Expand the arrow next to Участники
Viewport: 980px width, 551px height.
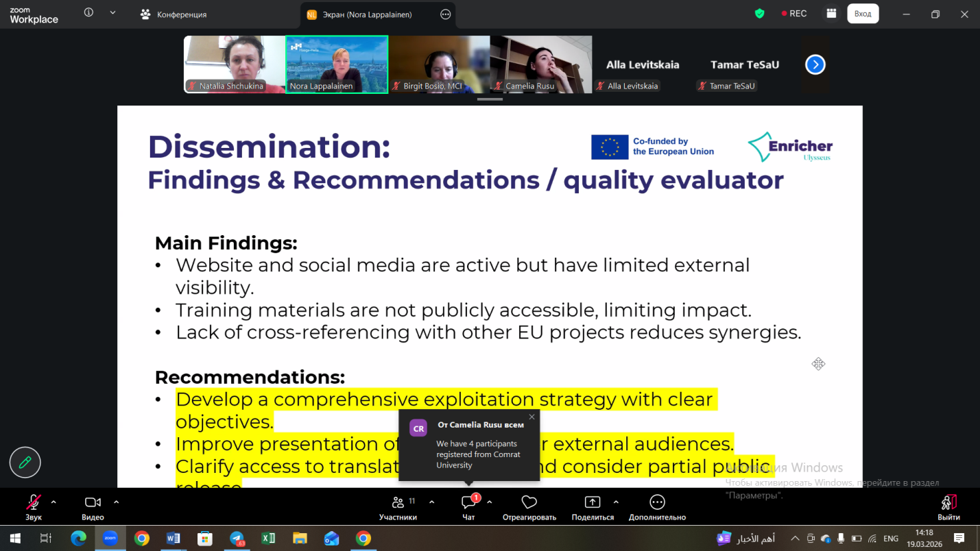click(431, 502)
